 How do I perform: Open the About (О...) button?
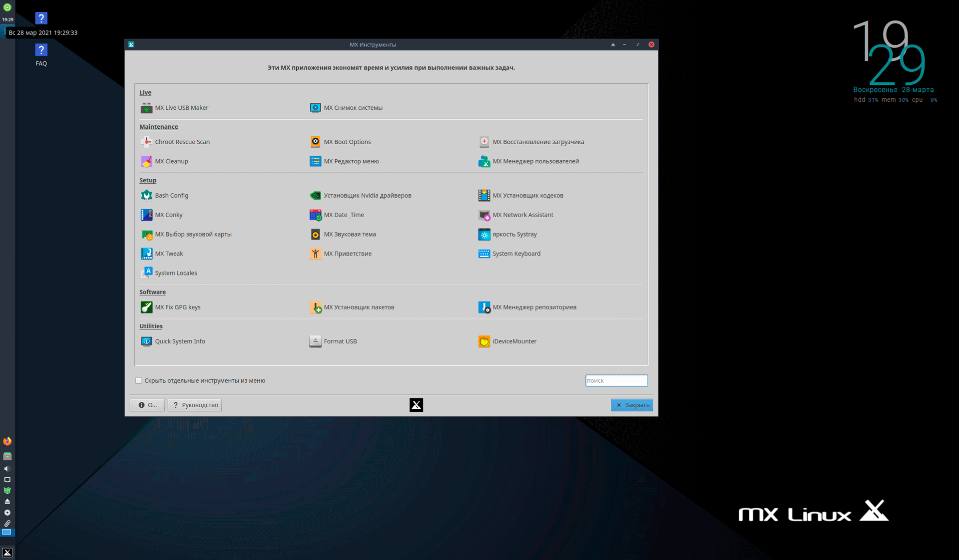[147, 405]
